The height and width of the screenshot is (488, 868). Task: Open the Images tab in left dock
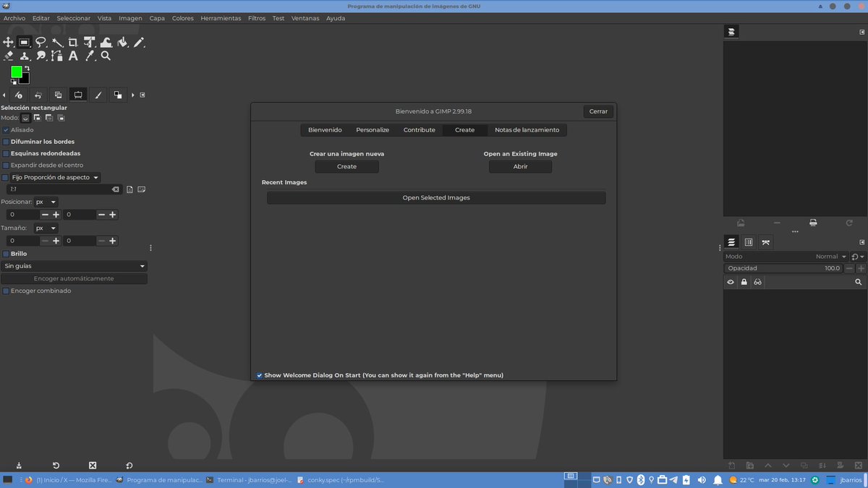58,95
